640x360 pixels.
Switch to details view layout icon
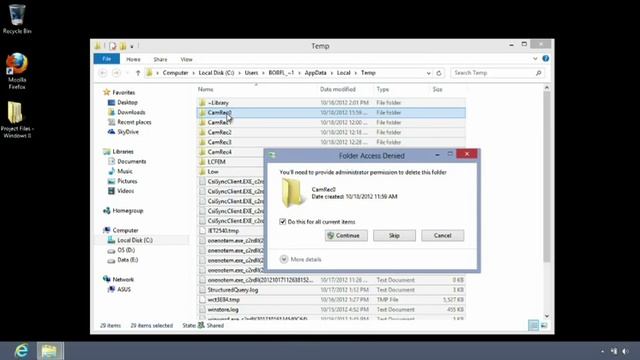(533, 325)
